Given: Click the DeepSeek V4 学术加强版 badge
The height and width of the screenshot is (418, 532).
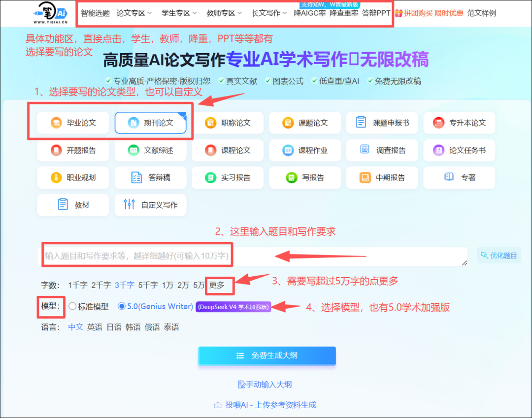Looking at the screenshot, I should 233,307.
